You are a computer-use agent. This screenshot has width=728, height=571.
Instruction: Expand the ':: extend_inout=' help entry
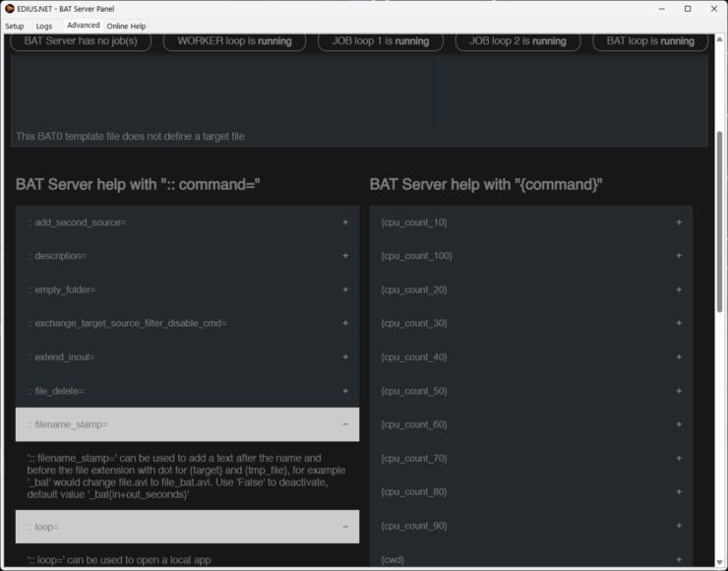coord(187,356)
